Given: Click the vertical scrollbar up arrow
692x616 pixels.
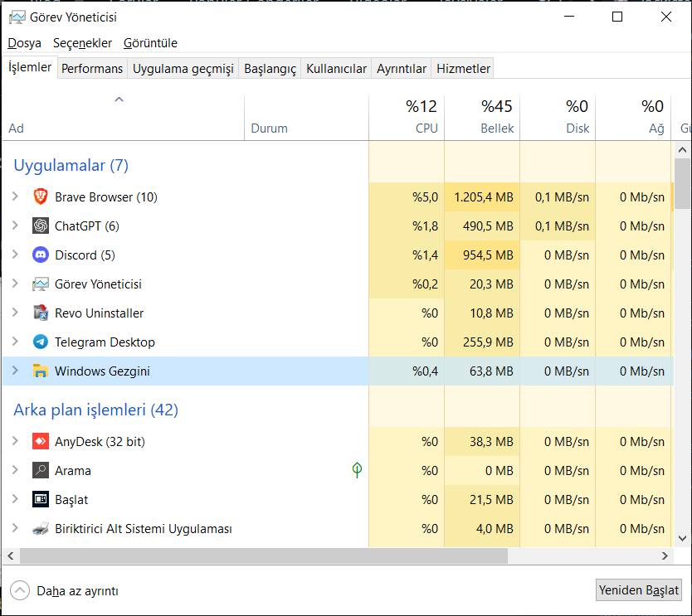Looking at the screenshot, I should 682,150.
